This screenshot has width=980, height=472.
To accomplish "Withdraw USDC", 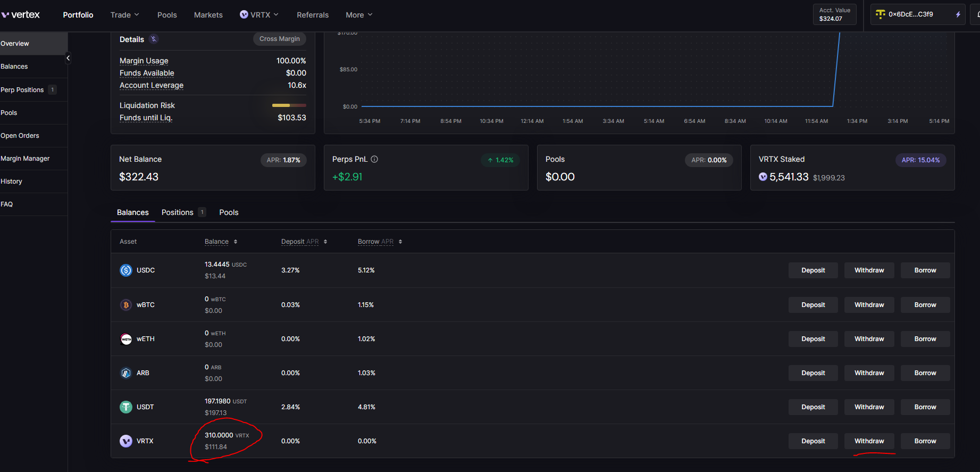I will (x=869, y=270).
